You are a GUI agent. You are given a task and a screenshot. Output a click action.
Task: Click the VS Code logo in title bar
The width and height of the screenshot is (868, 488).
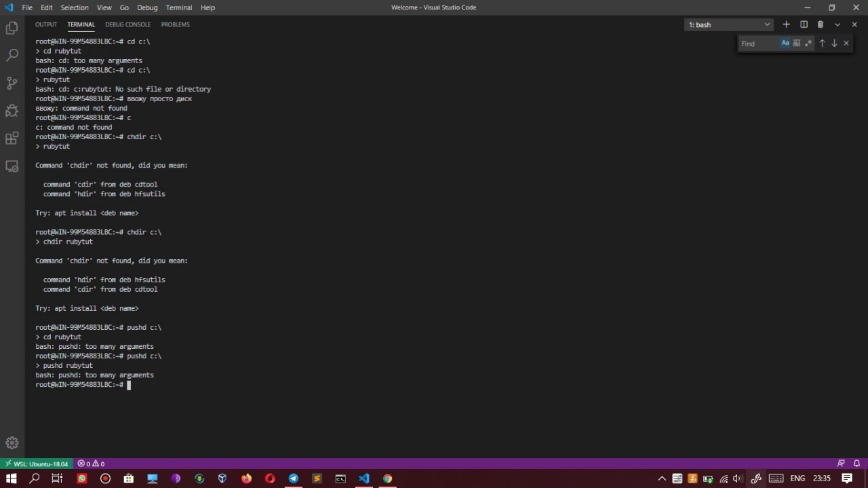point(9,7)
